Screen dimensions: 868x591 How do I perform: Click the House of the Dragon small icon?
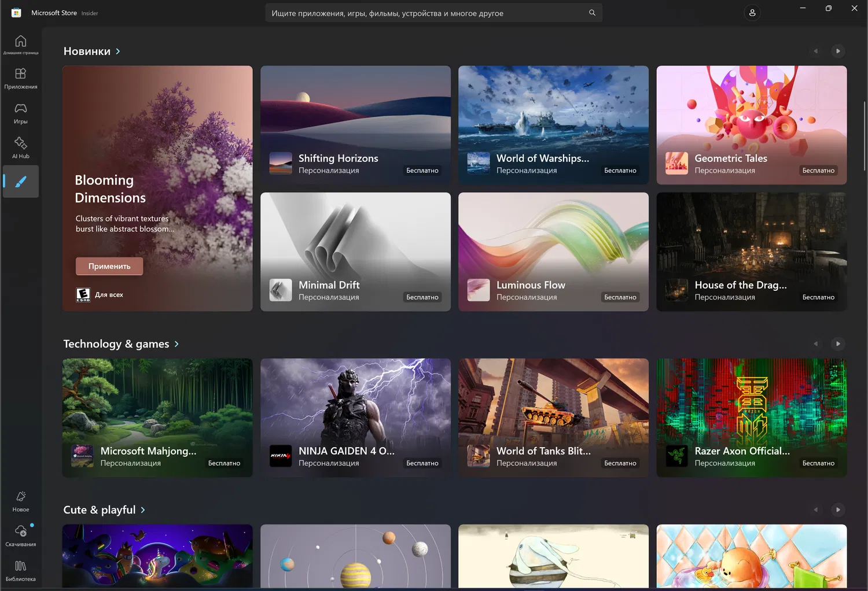point(676,290)
